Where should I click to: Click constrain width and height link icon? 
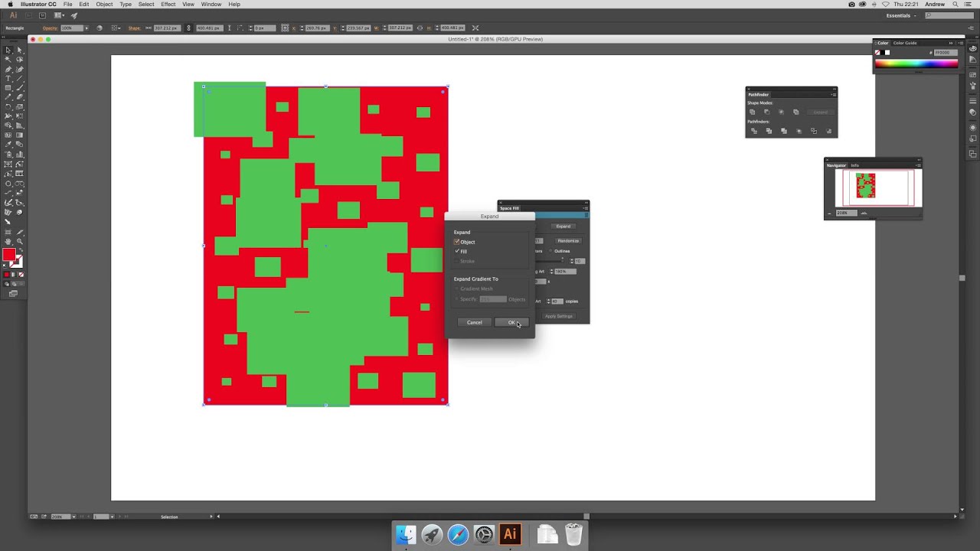click(420, 28)
